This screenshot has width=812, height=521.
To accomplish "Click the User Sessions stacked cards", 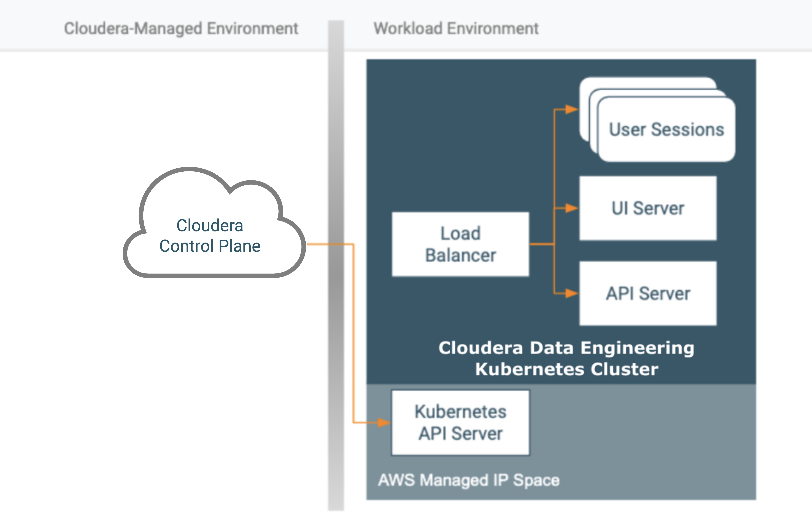I will [x=666, y=130].
